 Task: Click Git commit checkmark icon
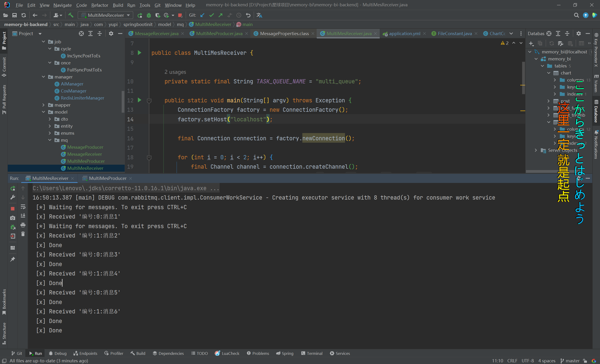pyautogui.click(x=212, y=15)
